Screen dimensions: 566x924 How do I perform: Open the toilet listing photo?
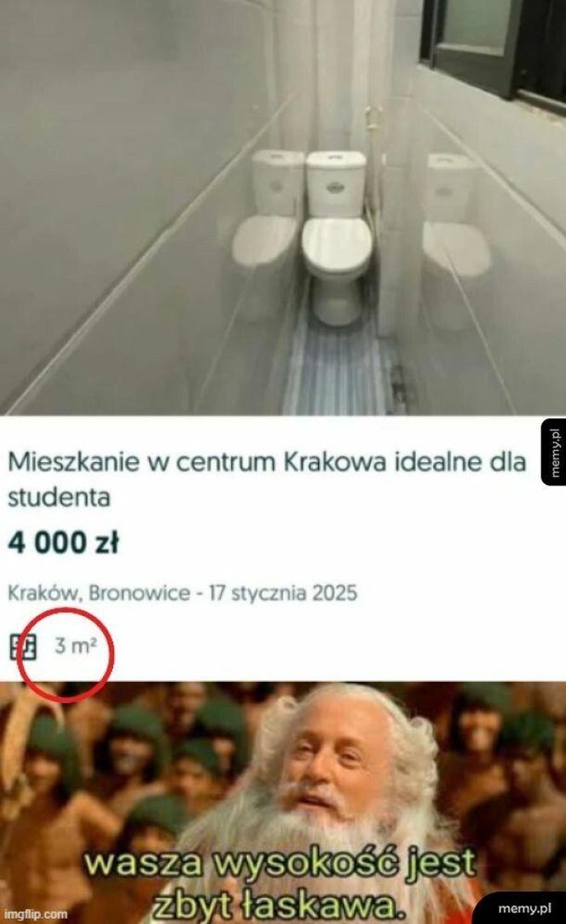[283, 207]
